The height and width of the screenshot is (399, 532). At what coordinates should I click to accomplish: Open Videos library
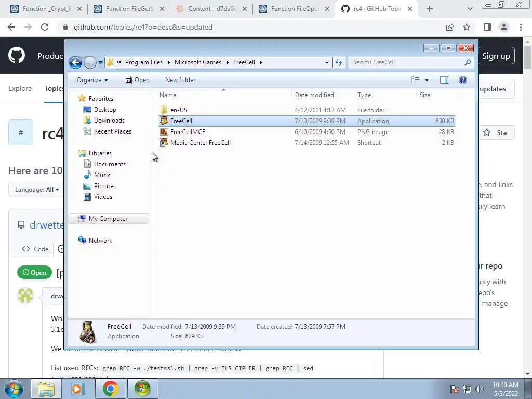[103, 196]
